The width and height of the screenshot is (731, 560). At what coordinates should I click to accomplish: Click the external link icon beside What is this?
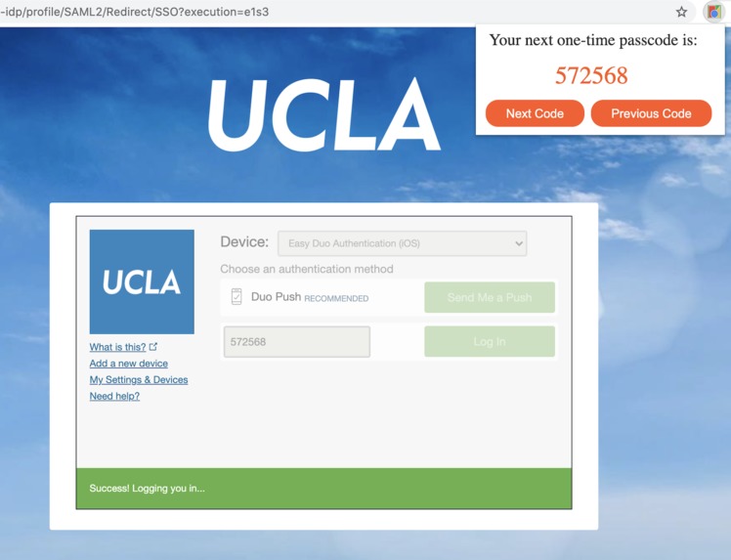[153, 346]
